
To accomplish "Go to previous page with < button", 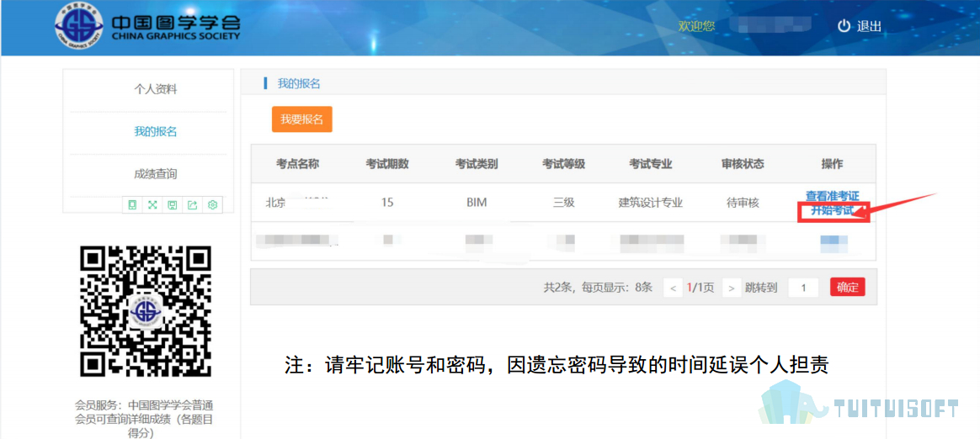I will point(673,288).
